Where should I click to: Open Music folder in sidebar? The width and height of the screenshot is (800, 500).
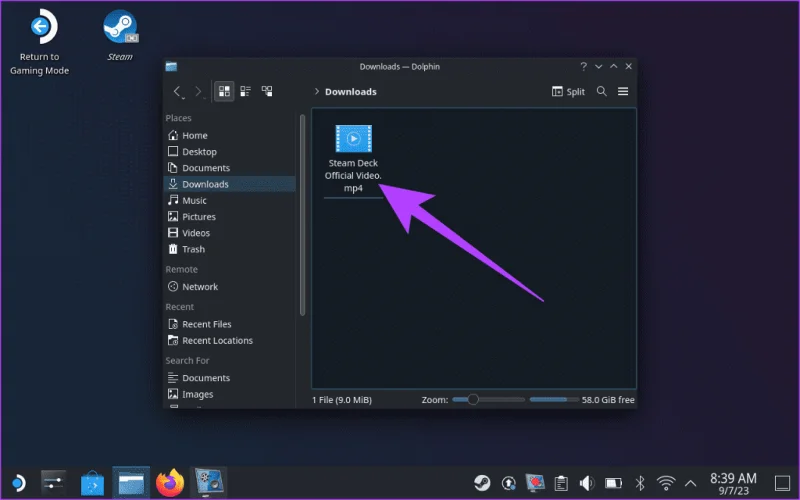tap(230, 201)
